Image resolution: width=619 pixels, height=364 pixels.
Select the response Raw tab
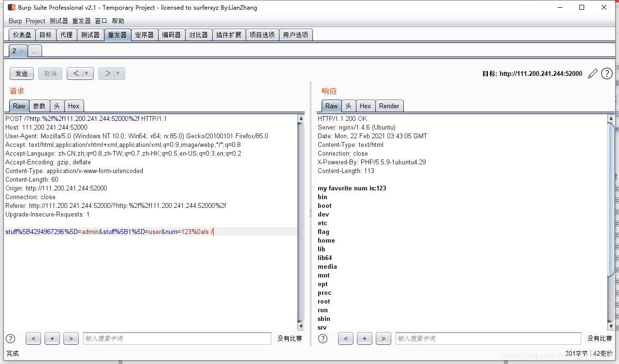coord(332,106)
